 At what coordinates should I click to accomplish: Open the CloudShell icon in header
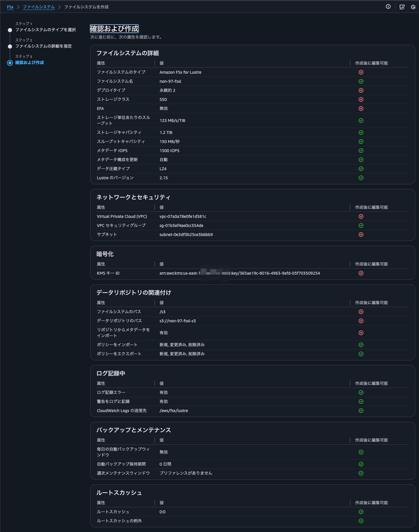click(402, 7)
